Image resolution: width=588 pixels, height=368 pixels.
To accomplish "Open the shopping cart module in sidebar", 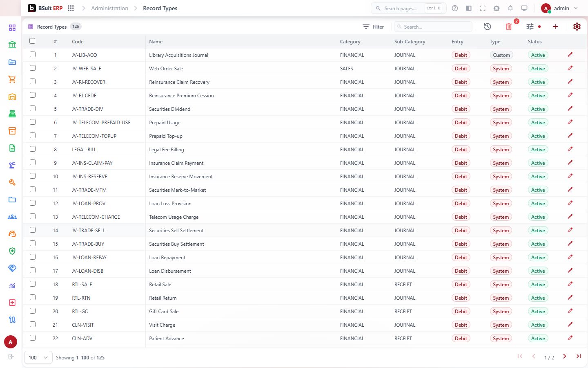I will (x=12, y=79).
